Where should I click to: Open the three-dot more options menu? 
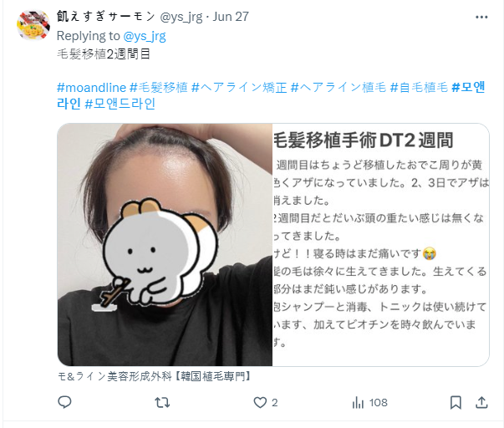tap(481, 17)
